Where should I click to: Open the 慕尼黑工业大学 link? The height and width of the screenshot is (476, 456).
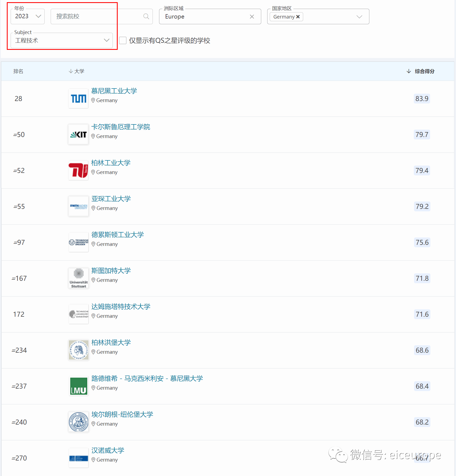[x=114, y=91]
